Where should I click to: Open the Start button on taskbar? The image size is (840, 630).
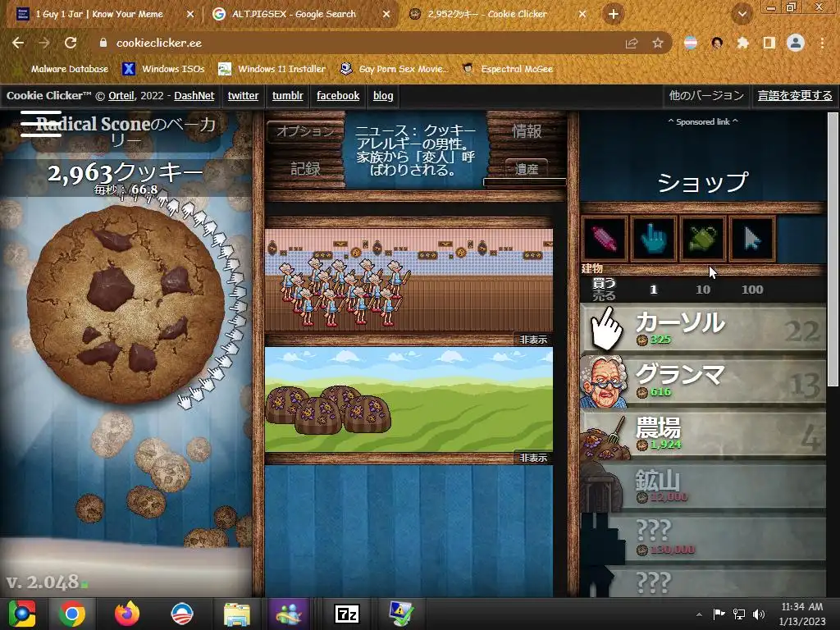(22, 614)
